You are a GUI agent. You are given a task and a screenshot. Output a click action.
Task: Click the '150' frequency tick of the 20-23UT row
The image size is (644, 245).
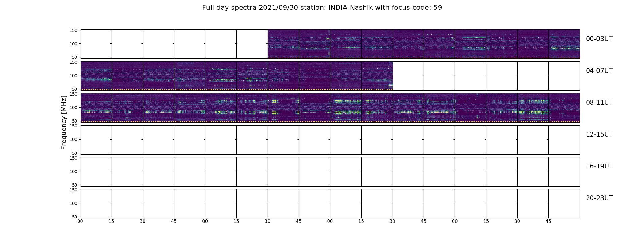click(x=74, y=190)
